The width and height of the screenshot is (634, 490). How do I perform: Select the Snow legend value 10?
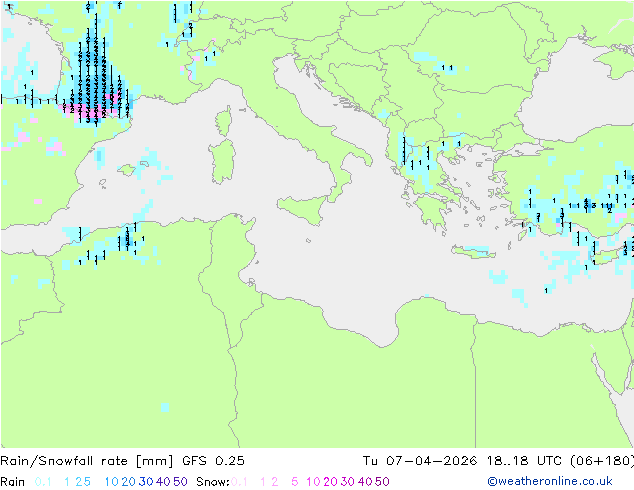313,482
